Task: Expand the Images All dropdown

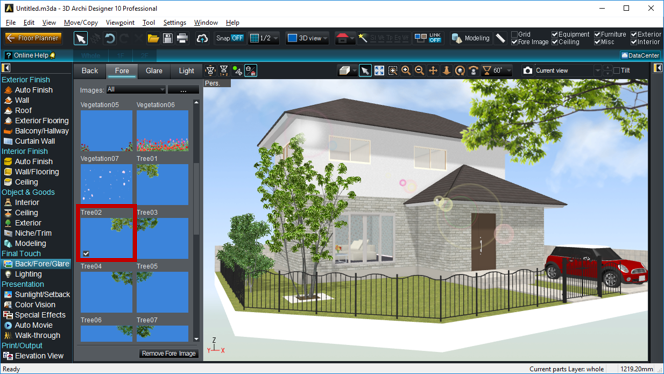Action: (x=136, y=90)
